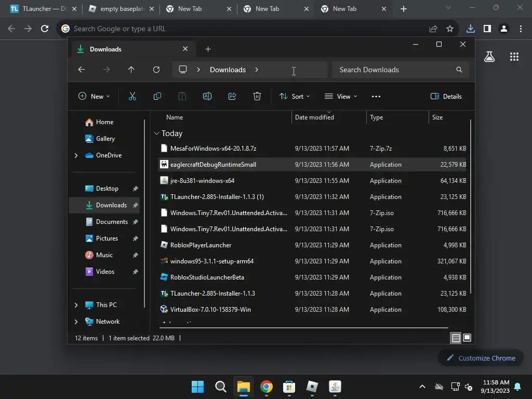Viewport: 532px width, 399px height.
Task: Expand OneDrive in navigation pane
Action: (x=76, y=155)
